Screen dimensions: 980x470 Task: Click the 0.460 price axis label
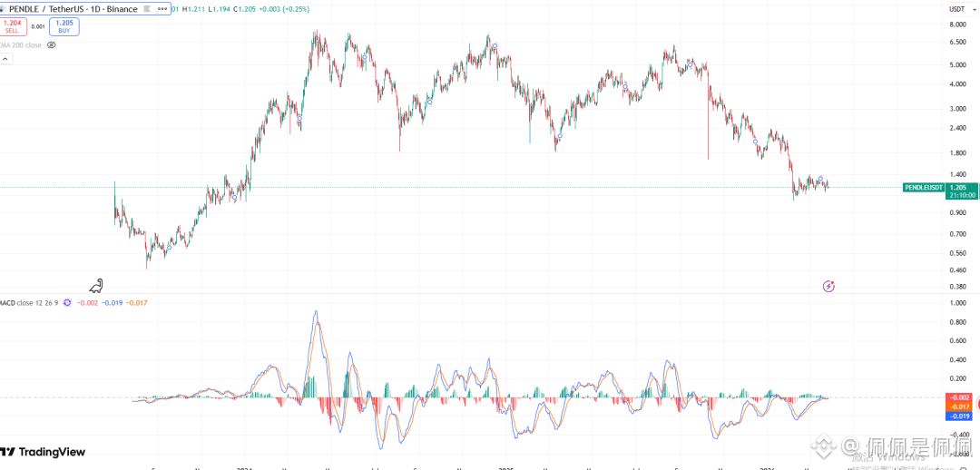pos(957,270)
